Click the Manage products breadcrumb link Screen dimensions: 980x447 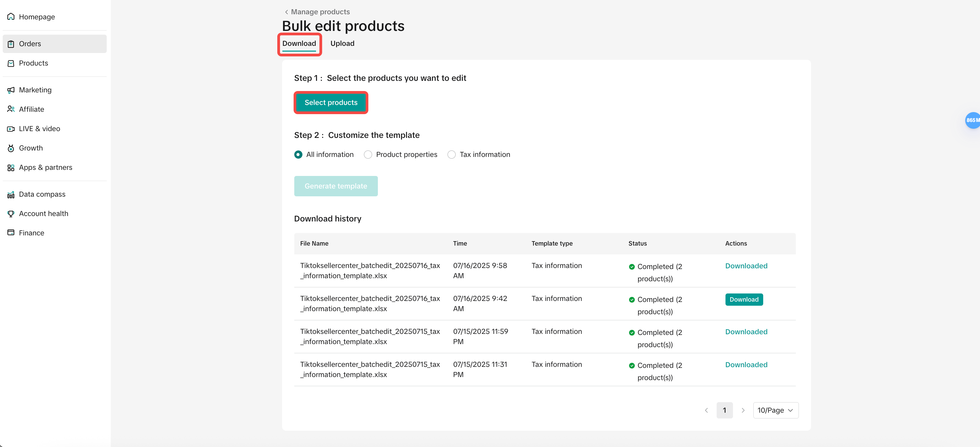tap(320, 12)
